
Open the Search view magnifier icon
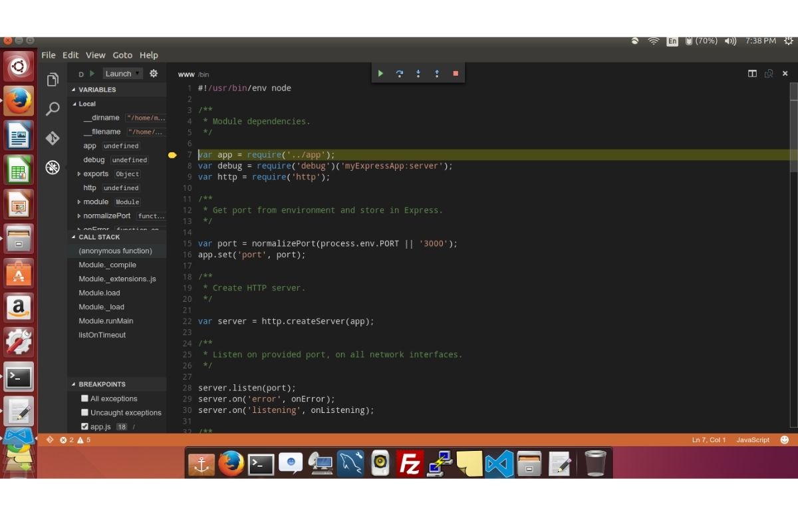coord(53,109)
